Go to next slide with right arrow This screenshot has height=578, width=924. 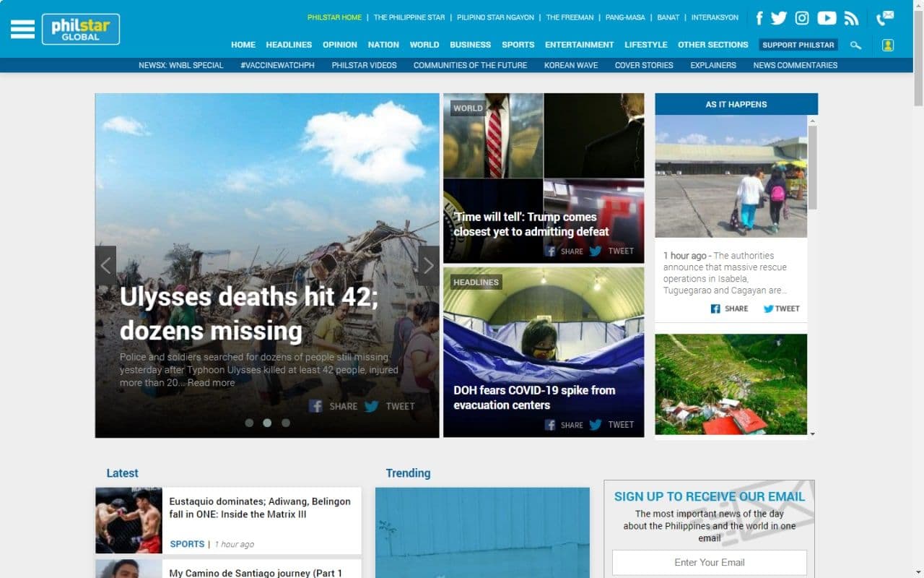tap(428, 266)
